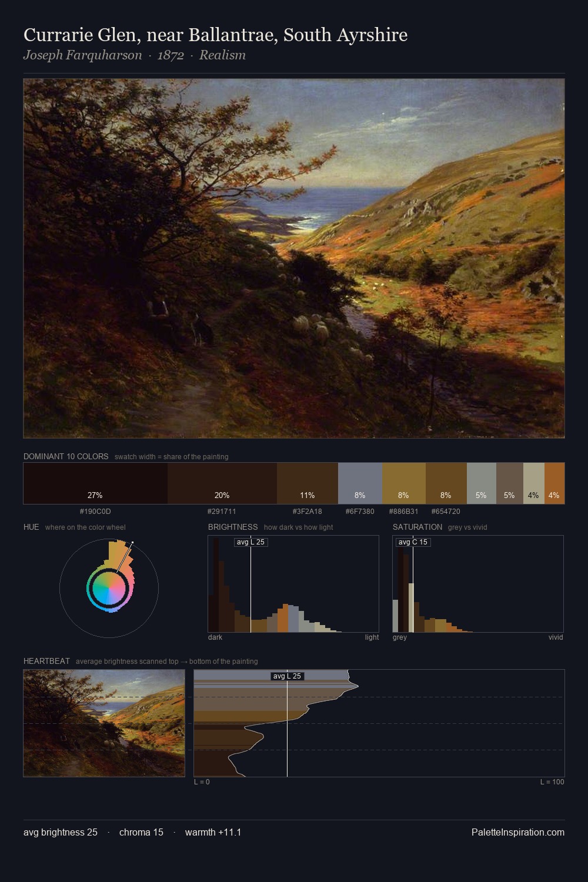Click hex label #654720

tap(446, 512)
